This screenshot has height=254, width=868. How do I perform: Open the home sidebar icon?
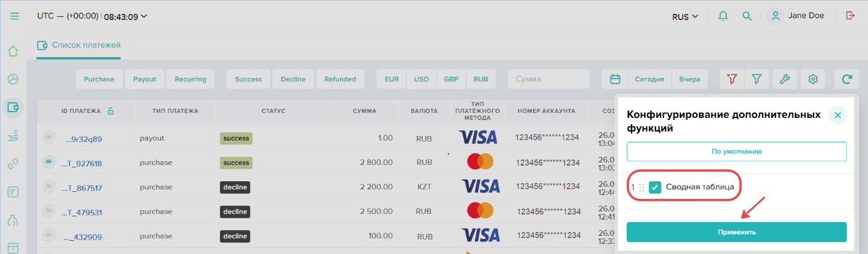click(13, 51)
